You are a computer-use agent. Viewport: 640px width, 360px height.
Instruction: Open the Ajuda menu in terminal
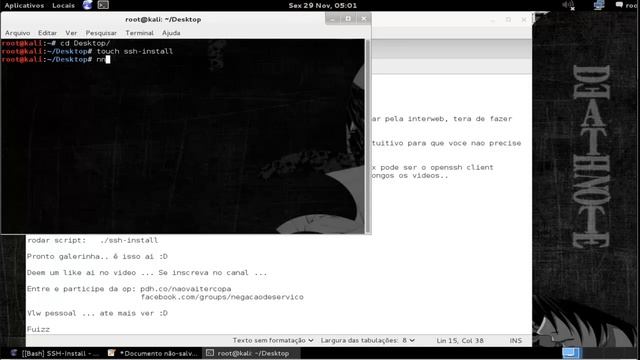[171, 33]
